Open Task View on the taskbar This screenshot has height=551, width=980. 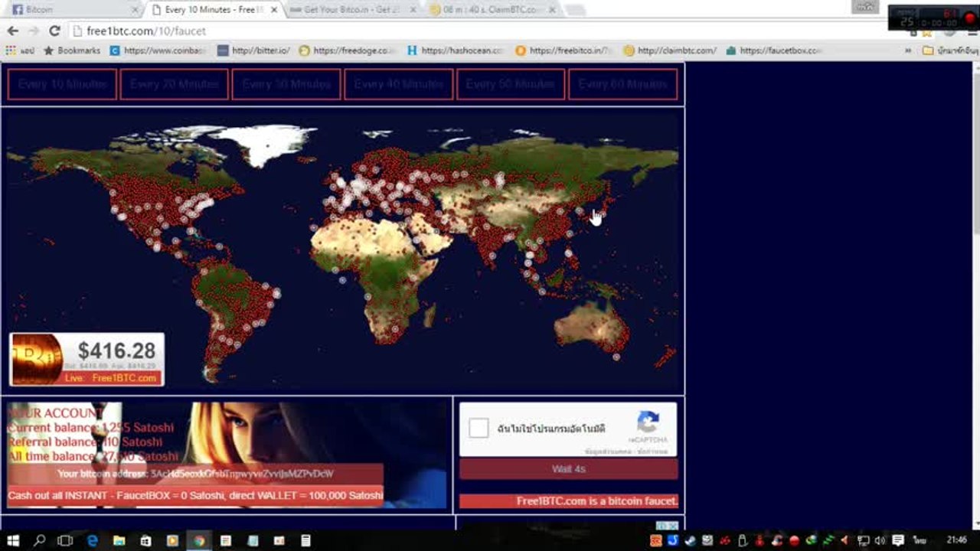[65, 540]
